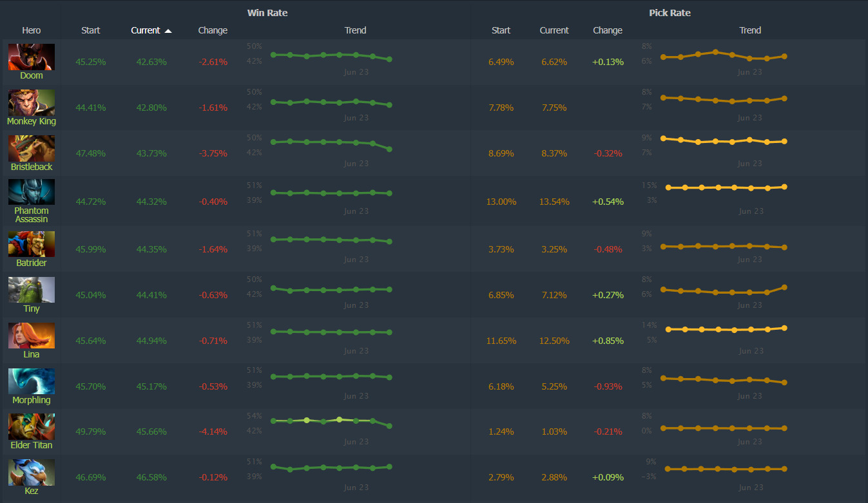868x503 pixels.
Task: Open the Batrider hero portrait
Action: pyautogui.click(x=31, y=244)
